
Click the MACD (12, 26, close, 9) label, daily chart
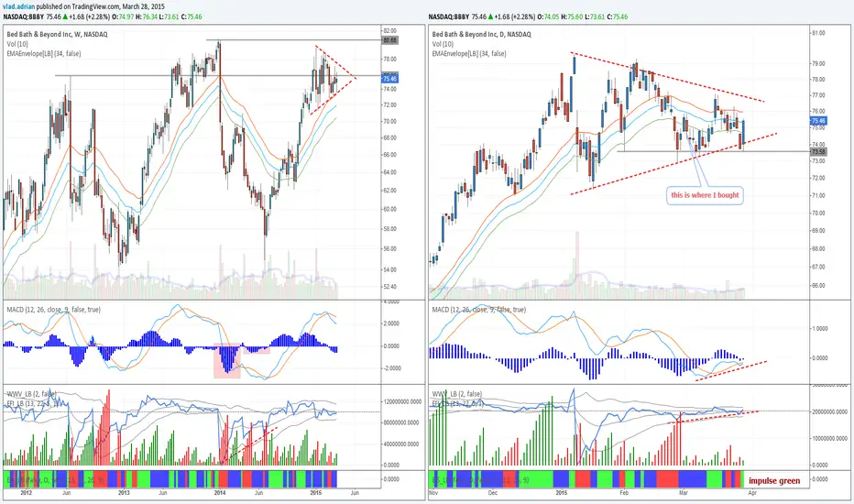pyautogui.click(x=478, y=310)
